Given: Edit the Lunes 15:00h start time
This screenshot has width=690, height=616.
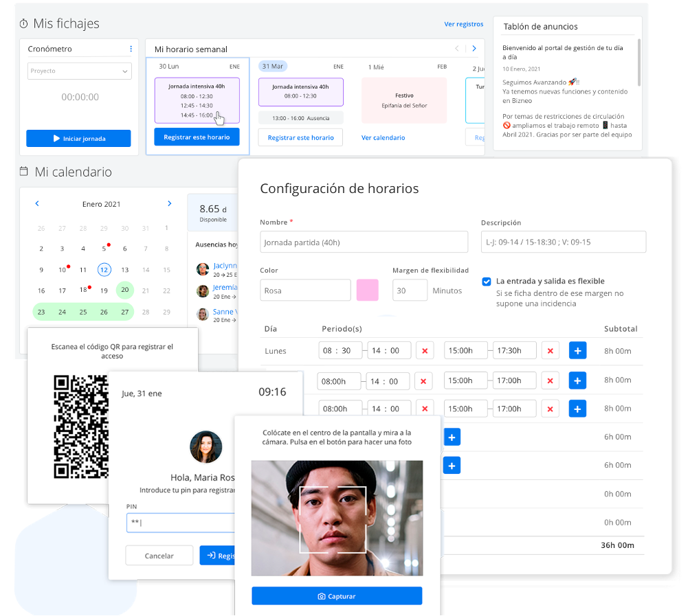Looking at the screenshot, I should (x=465, y=350).
